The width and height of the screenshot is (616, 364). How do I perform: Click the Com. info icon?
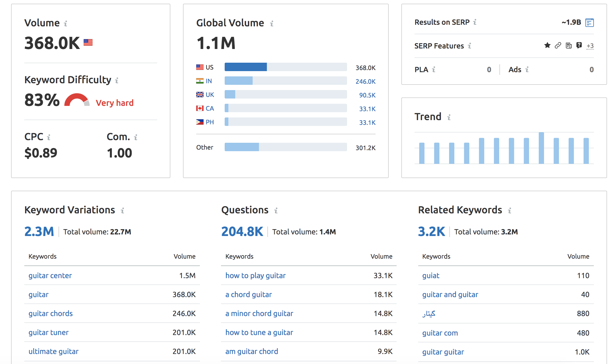coord(136,137)
